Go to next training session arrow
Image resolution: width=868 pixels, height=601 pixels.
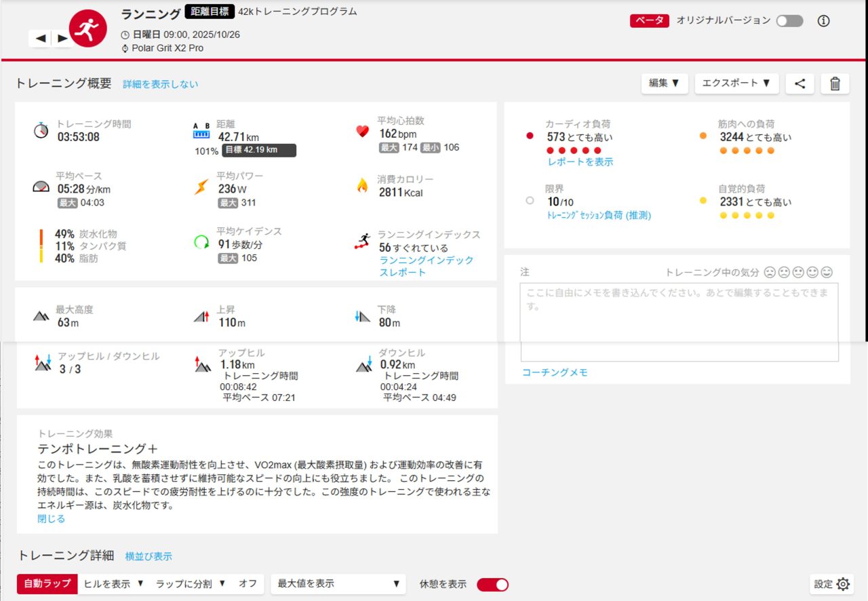click(x=62, y=39)
